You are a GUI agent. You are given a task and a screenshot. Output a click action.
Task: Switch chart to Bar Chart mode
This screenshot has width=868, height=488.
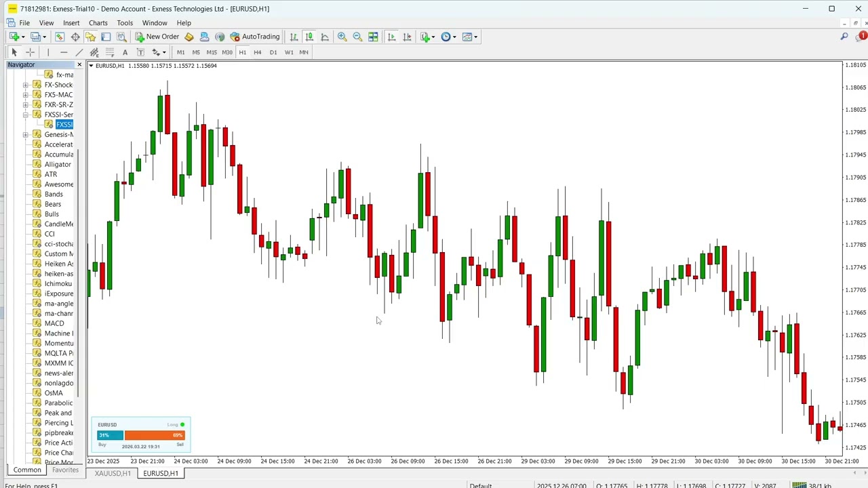click(294, 37)
